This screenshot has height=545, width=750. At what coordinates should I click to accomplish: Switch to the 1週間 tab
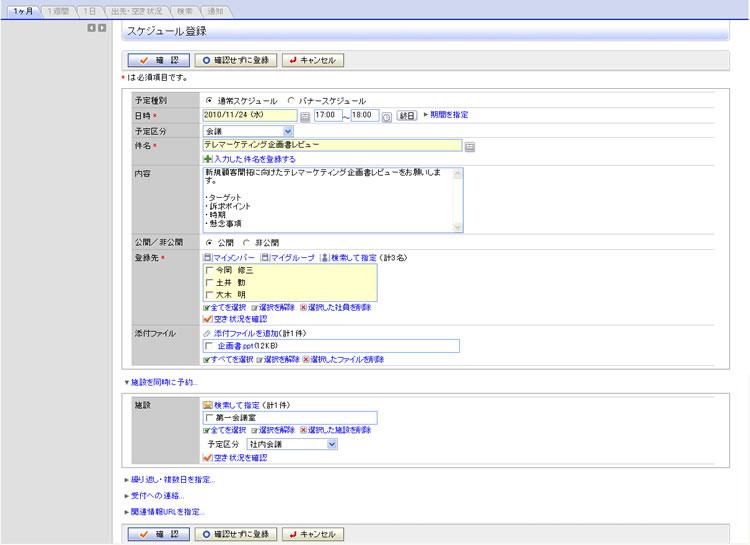pyautogui.click(x=58, y=11)
